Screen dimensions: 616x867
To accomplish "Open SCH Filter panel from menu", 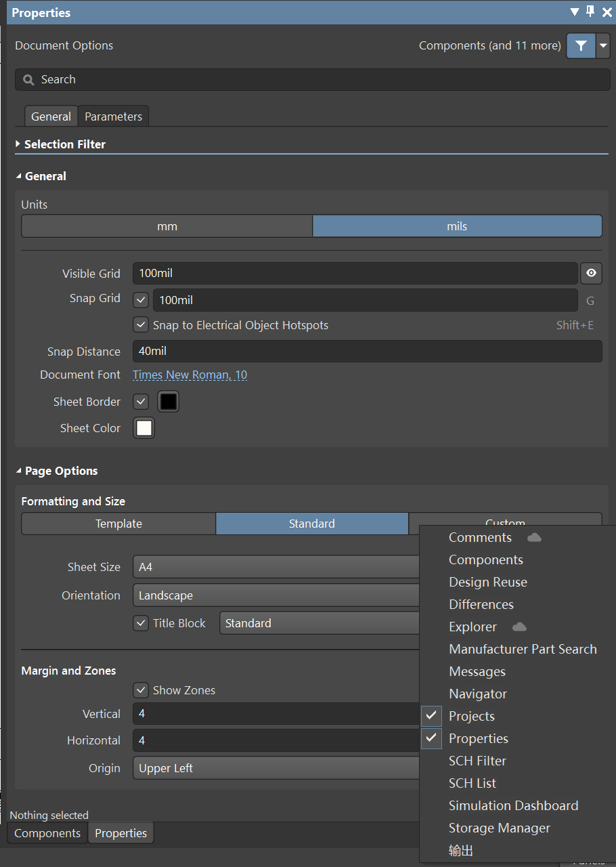I will (477, 761).
